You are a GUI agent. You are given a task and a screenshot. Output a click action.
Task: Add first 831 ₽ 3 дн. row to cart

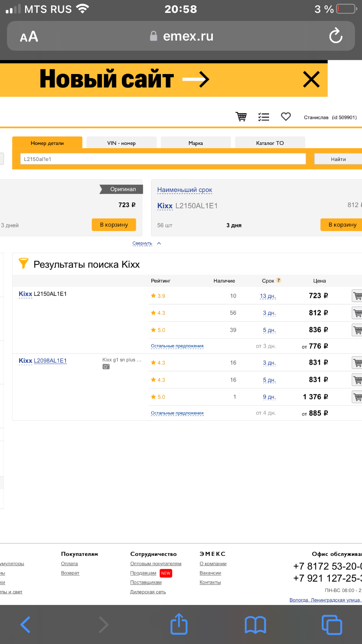click(x=357, y=363)
